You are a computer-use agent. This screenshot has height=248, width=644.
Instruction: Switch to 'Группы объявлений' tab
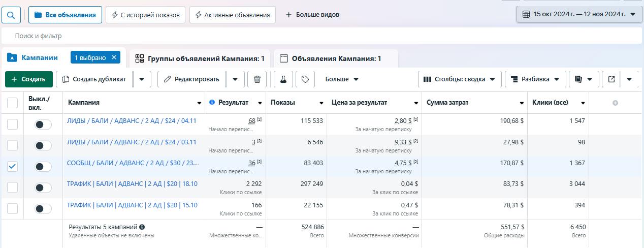tap(200, 58)
